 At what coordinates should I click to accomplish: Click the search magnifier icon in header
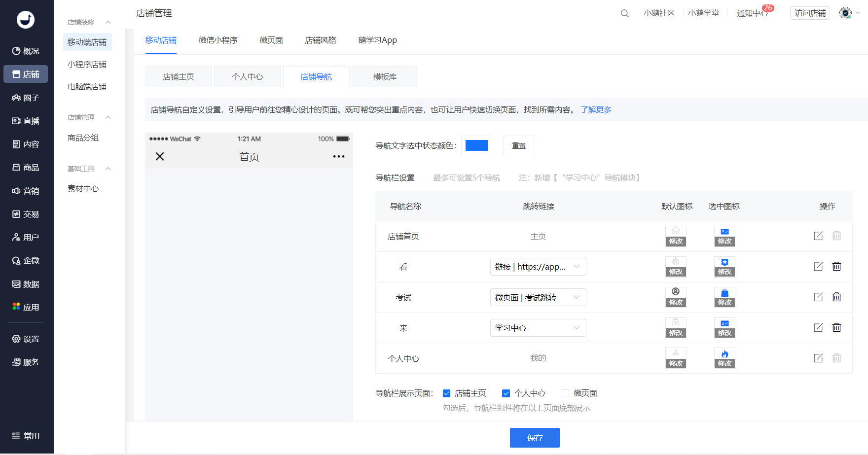tap(624, 13)
